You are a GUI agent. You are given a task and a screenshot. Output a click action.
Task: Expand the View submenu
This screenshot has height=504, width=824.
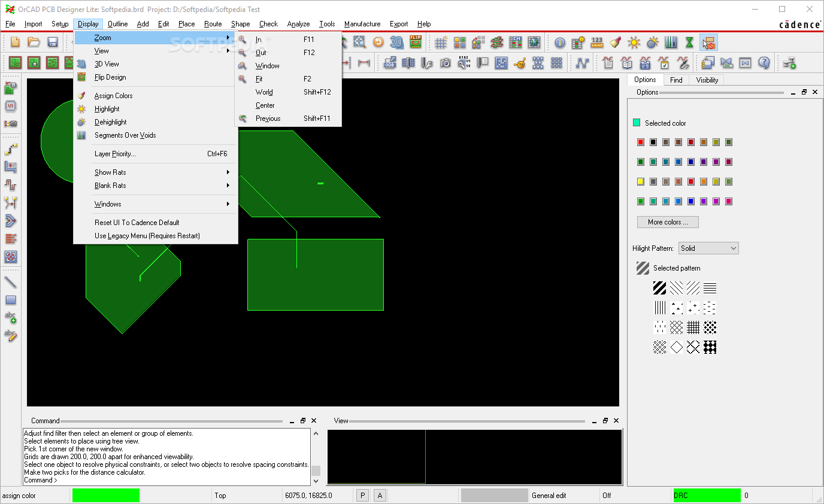point(156,51)
